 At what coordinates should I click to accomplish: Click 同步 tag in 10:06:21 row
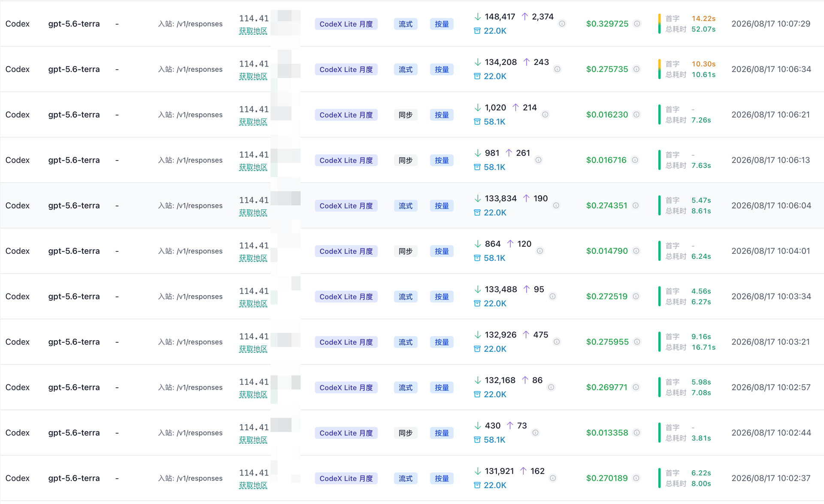[406, 115]
